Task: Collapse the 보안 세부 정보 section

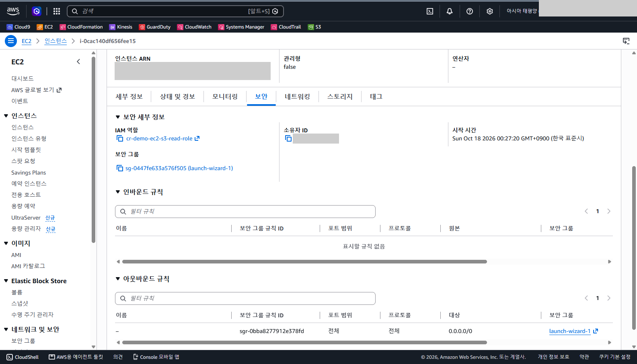Action: pyautogui.click(x=118, y=117)
